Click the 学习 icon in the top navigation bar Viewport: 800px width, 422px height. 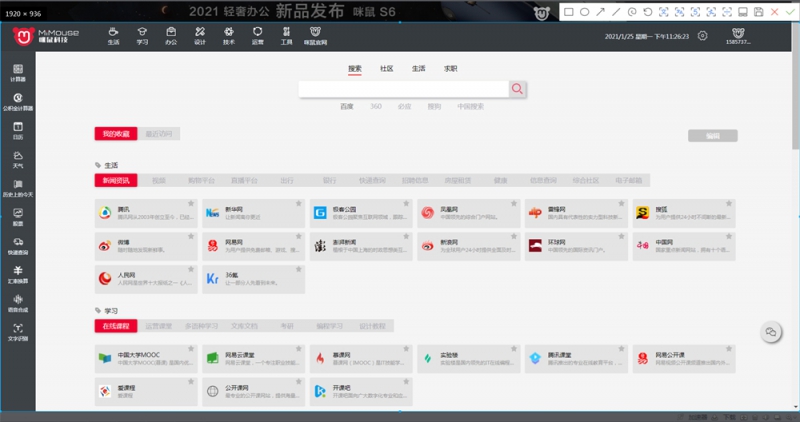coord(142,36)
